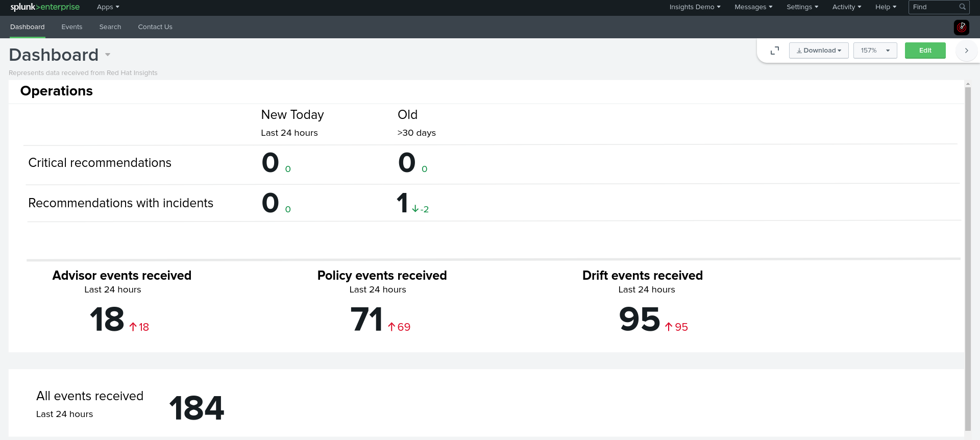This screenshot has width=980, height=440.
Task: Click All events received value 184
Action: [197, 408]
